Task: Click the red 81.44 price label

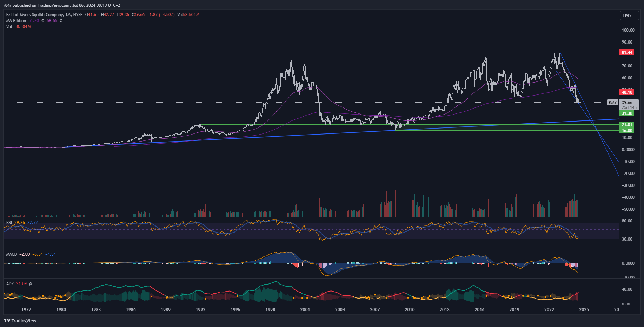Action: tap(627, 52)
